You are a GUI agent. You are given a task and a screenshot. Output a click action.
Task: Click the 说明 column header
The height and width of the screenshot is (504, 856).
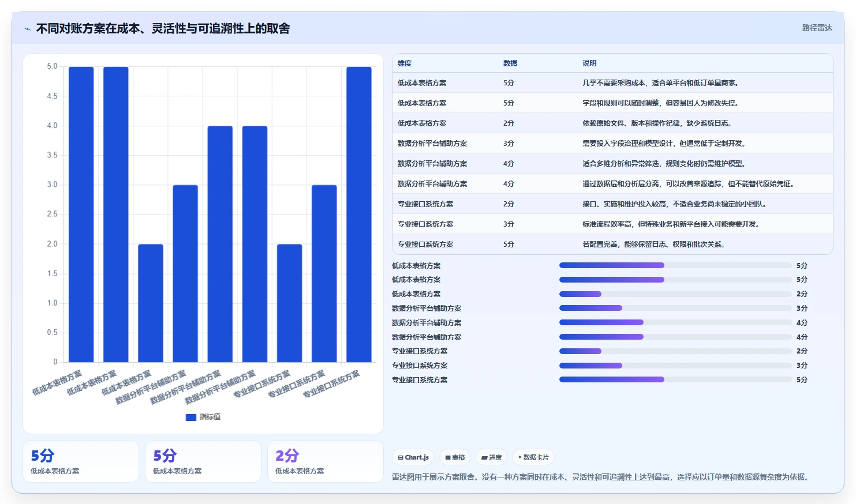point(589,63)
